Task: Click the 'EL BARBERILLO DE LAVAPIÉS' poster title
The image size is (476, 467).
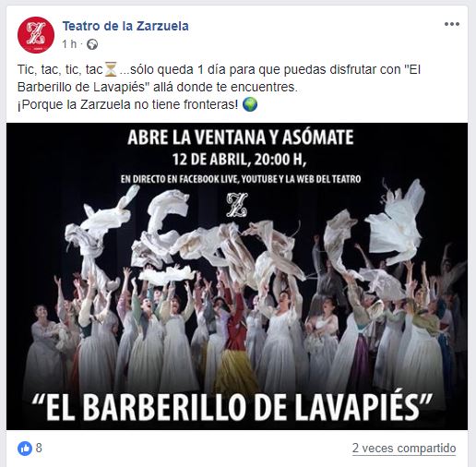Action: 232,407
